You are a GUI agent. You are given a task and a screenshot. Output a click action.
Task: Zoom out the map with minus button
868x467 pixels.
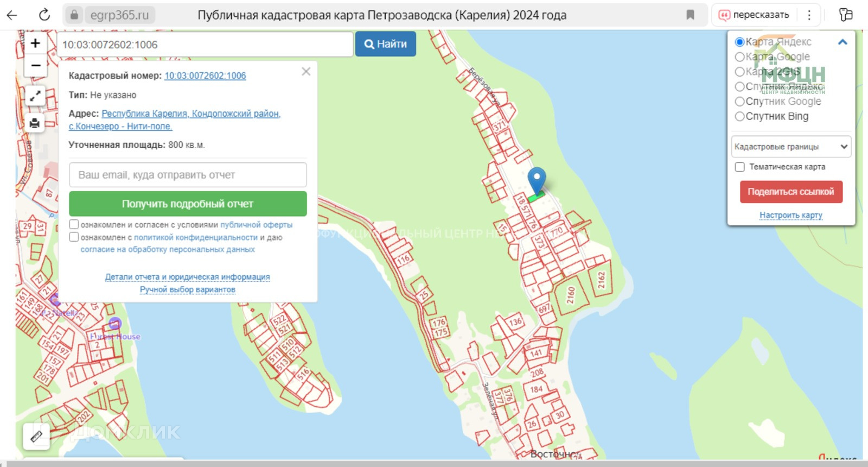(36, 65)
